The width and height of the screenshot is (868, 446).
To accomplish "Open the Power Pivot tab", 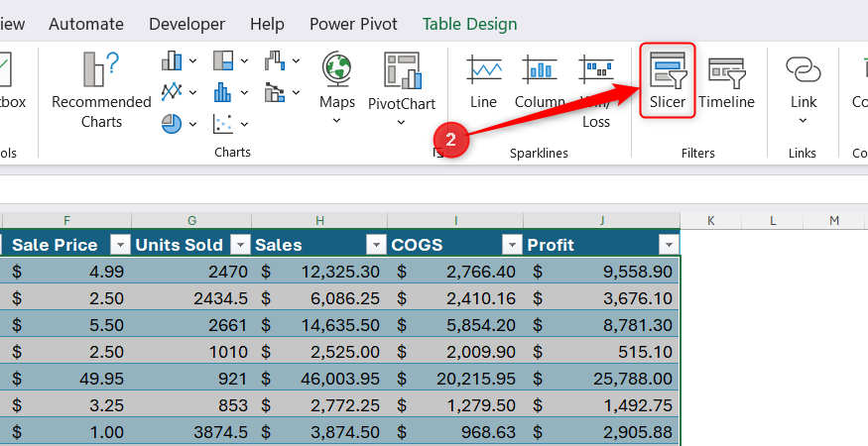I will (354, 24).
